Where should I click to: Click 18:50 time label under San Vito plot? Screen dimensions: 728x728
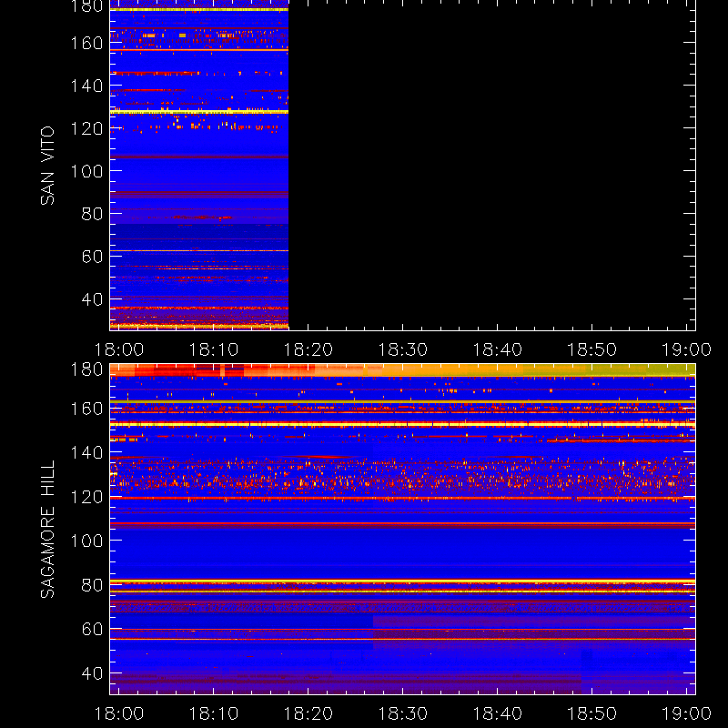pyautogui.click(x=592, y=349)
